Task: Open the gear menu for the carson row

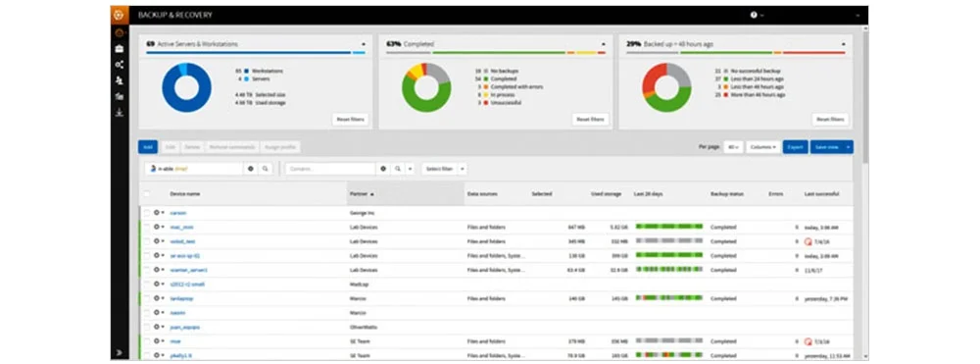Action: tap(159, 213)
